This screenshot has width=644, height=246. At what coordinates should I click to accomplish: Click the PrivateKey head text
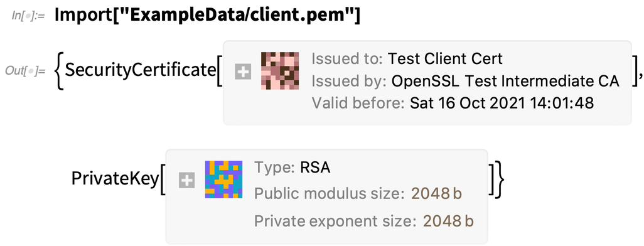[x=115, y=179]
